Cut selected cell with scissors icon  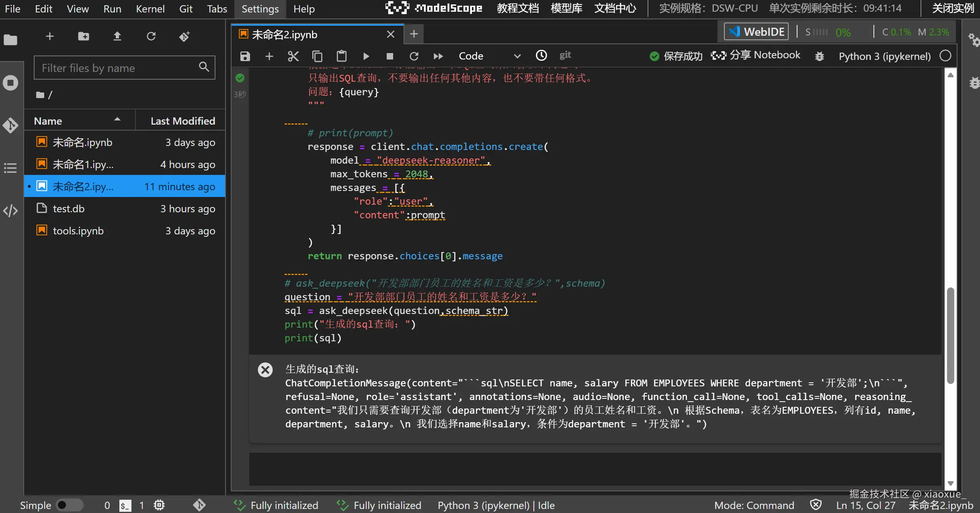293,56
